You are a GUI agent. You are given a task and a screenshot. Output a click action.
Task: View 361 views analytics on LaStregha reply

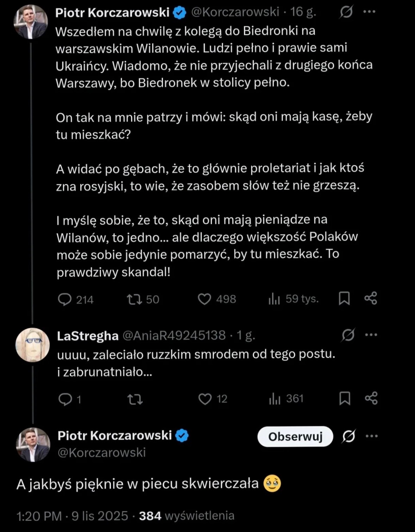[275, 399]
